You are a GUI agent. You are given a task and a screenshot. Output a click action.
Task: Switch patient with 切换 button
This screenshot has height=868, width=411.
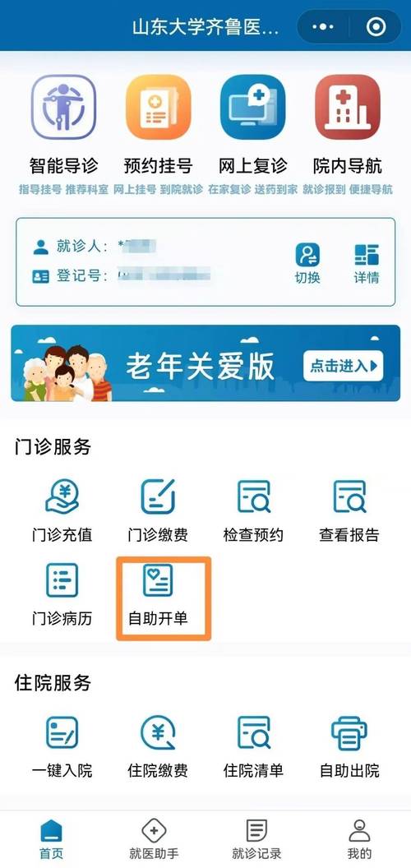[307, 263]
